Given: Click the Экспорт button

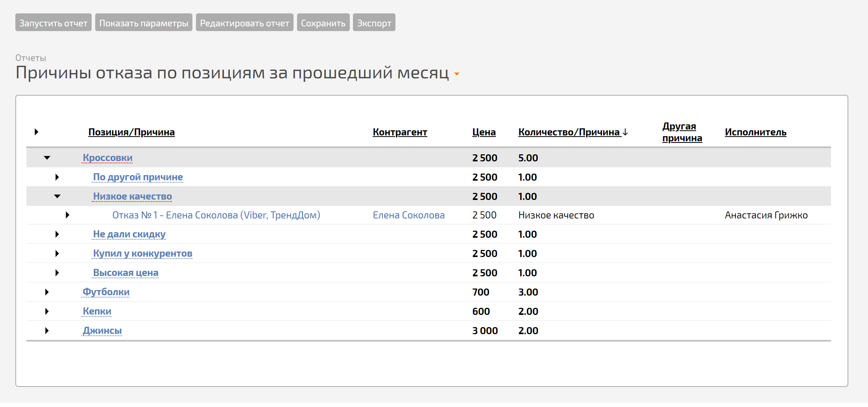Looking at the screenshot, I should point(374,23).
